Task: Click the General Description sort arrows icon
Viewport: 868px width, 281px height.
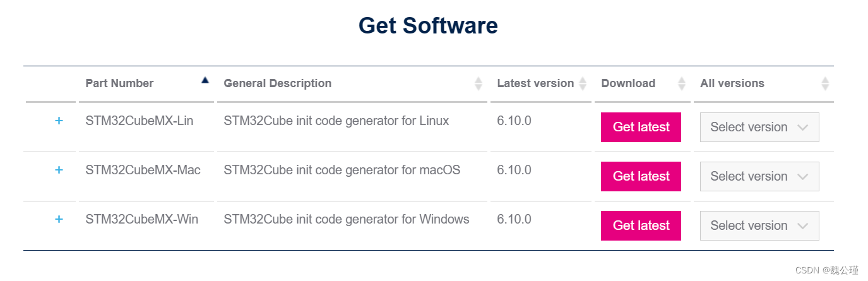Action: tap(479, 83)
